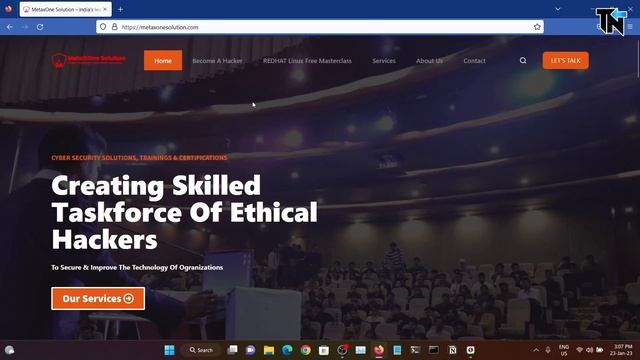Screen dimensions: 640x360
Task: Open the tracking protection shield icon
Action: coord(103,27)
